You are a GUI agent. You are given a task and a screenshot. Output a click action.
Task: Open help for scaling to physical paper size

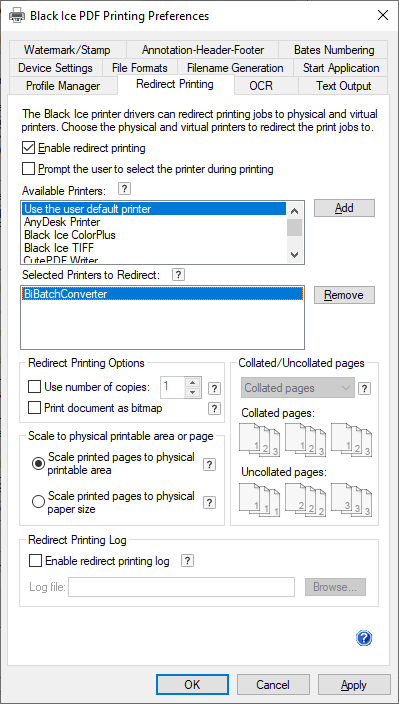[209, 502]
